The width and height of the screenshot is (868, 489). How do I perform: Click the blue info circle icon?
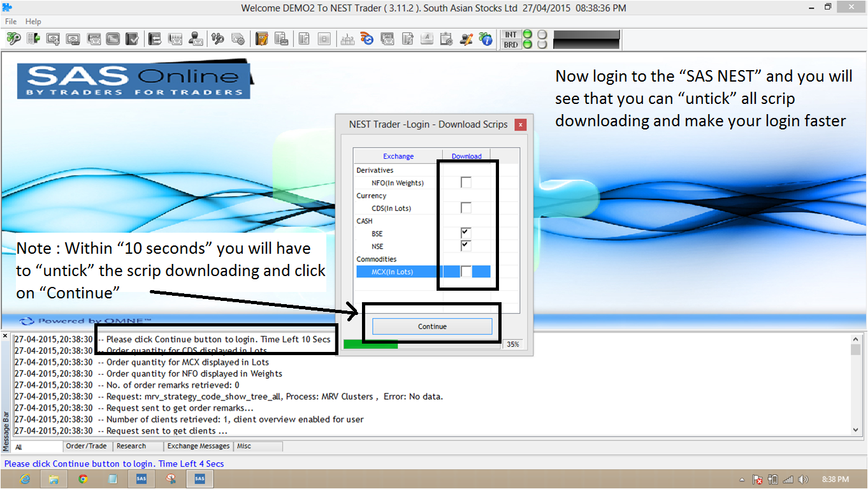[x=486, y=39]
